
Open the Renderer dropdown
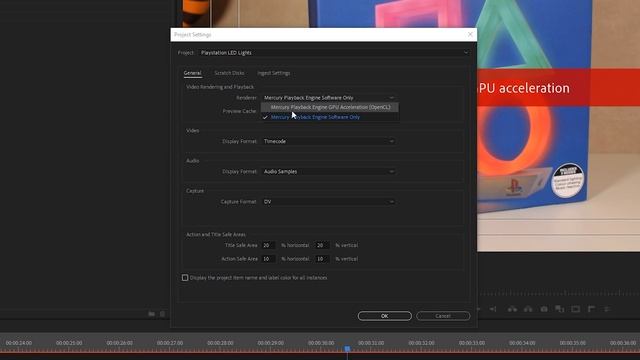coord(329,98)
